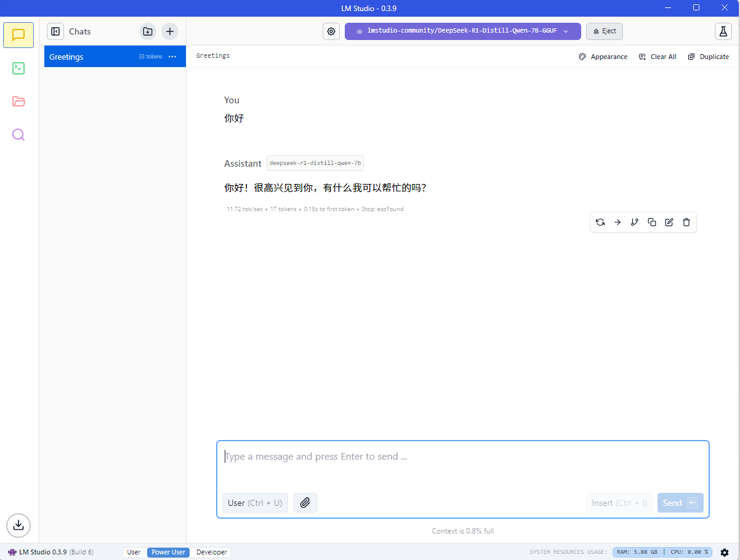
Task: Open Greetings chat options menu (three dots)
Action: point(172,57)
